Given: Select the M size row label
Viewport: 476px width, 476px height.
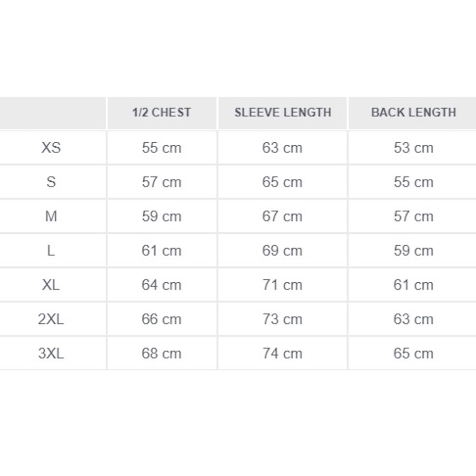Looking at the screenshot, I should point(51,216).
